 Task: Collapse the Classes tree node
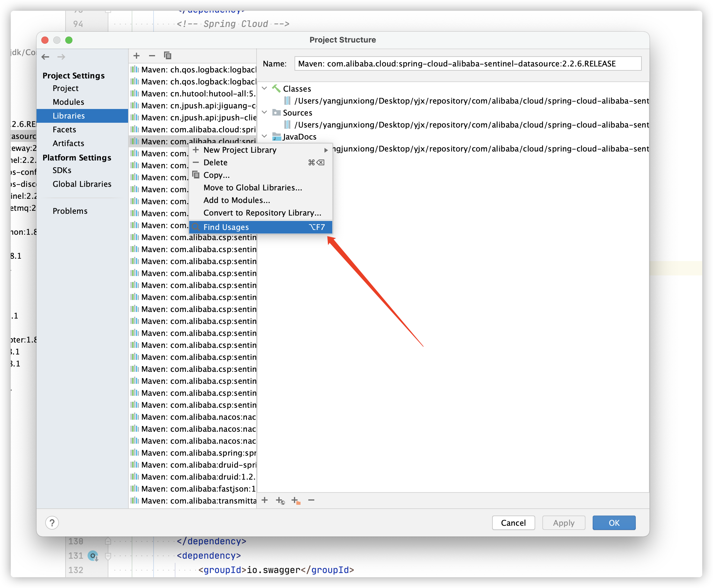(264, 88)
